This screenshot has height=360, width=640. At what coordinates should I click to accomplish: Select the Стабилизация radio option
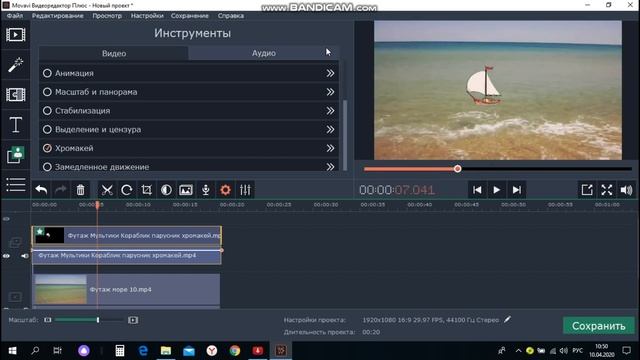(x=47, y=111)
